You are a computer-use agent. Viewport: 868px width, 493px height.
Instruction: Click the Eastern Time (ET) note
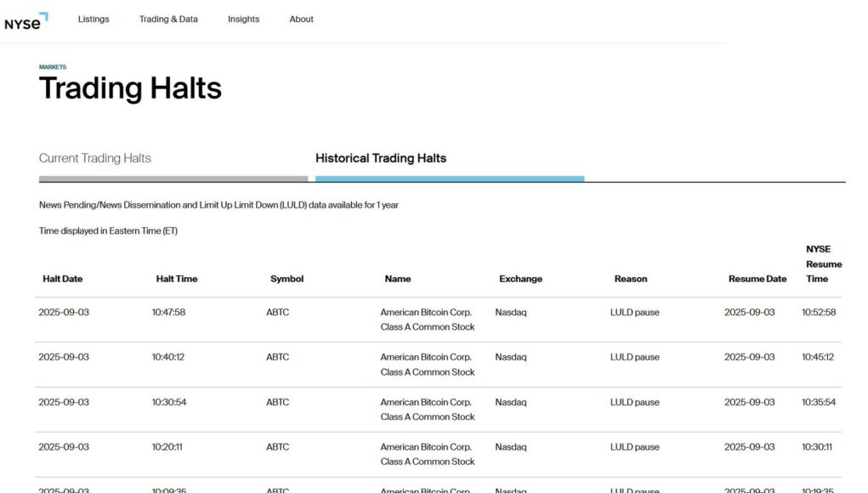[x=109, y=230]
